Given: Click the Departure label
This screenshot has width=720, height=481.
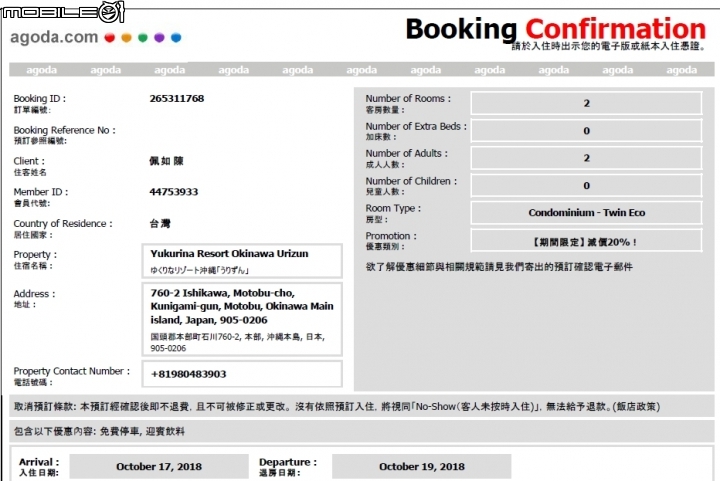Looking at the screenshot, I should tap(288, 462).
